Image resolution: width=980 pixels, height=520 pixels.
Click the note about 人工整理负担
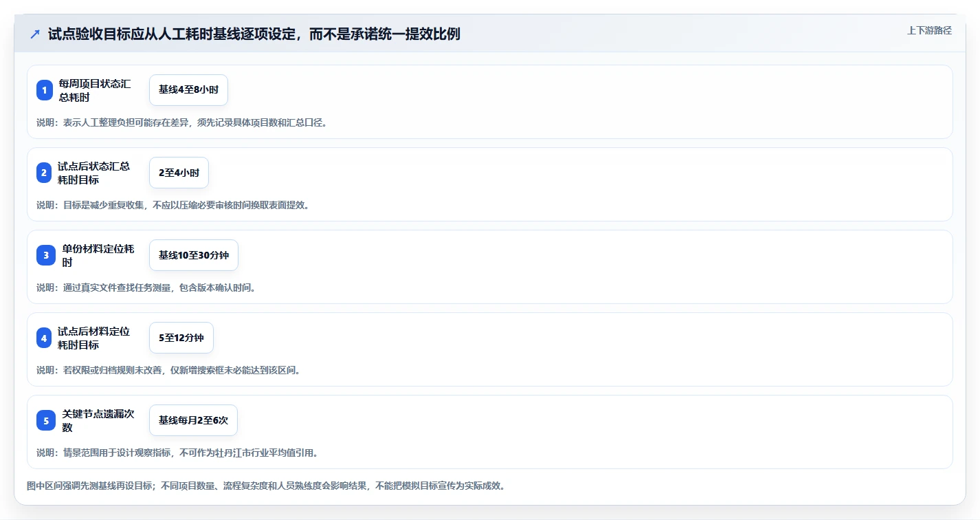(x=182, y=122)
